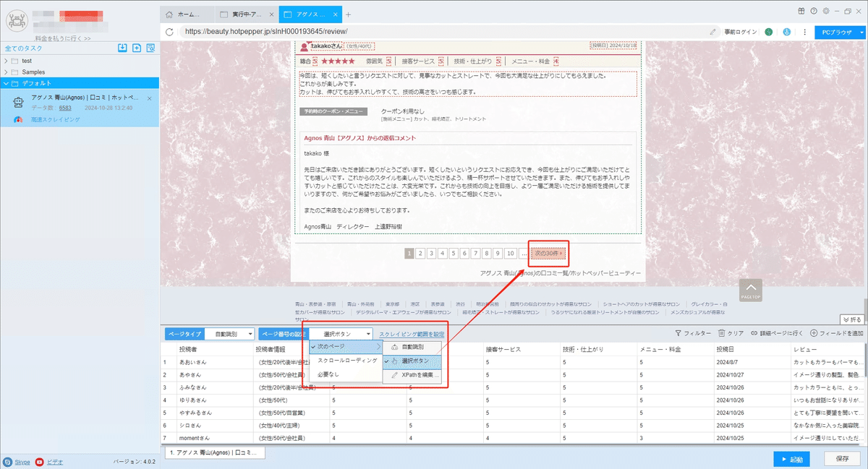Open a new tab with the plus icon
868x469 pixels.
pyautogui.click(x=348, y=14)
